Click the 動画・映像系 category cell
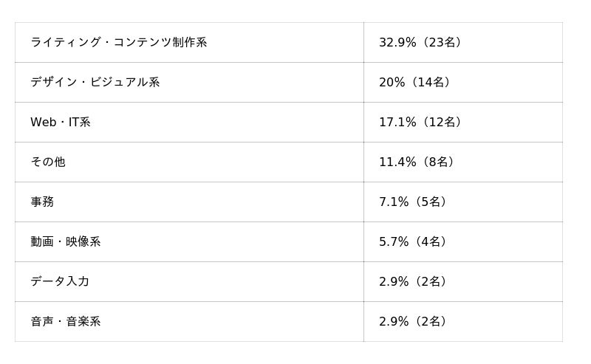591x364 pixels. [x=65, y=242]
